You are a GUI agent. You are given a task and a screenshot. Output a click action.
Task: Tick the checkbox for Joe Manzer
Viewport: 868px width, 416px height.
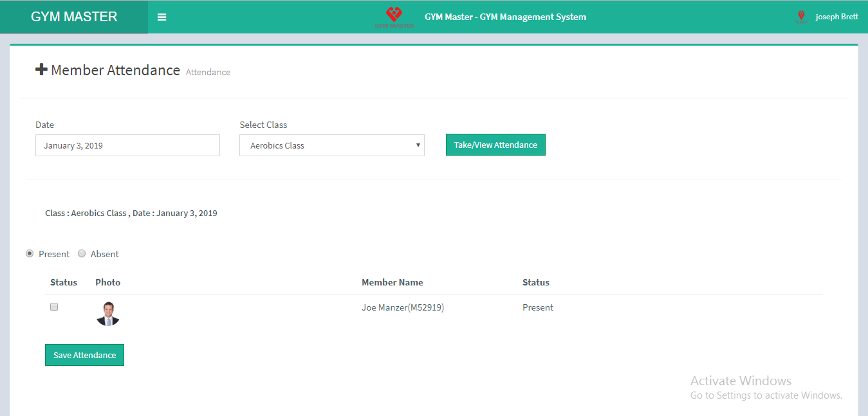point(54,307)
